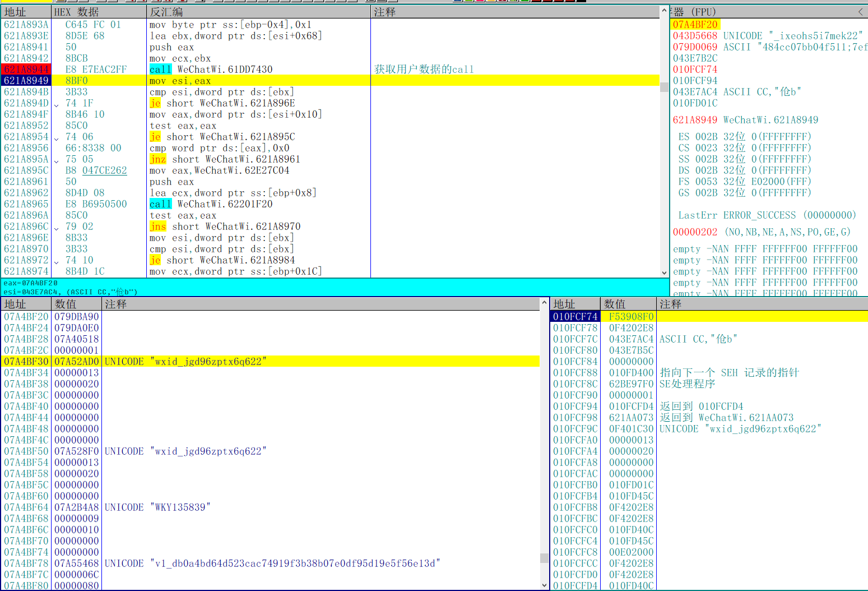Viewport: 868px width, 591px height.
Task: Select stack comment 返回到 WeChatWi.621AA073
Action: 726,418
